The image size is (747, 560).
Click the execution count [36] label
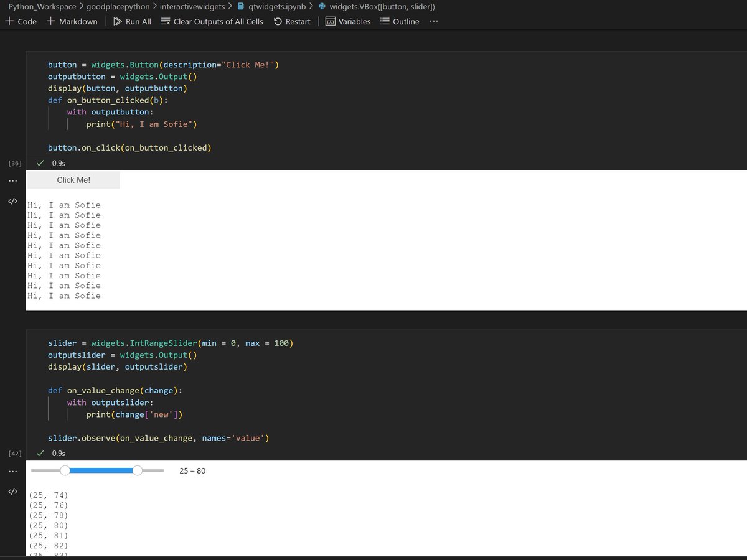pyautogui.click(x=13, y=162)
